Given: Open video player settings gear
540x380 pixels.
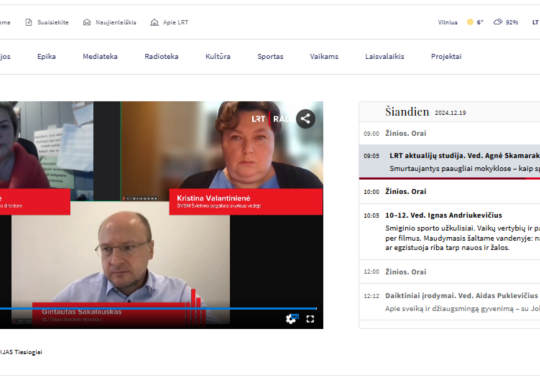Looking at the screenshot, I should pos(291,319).
